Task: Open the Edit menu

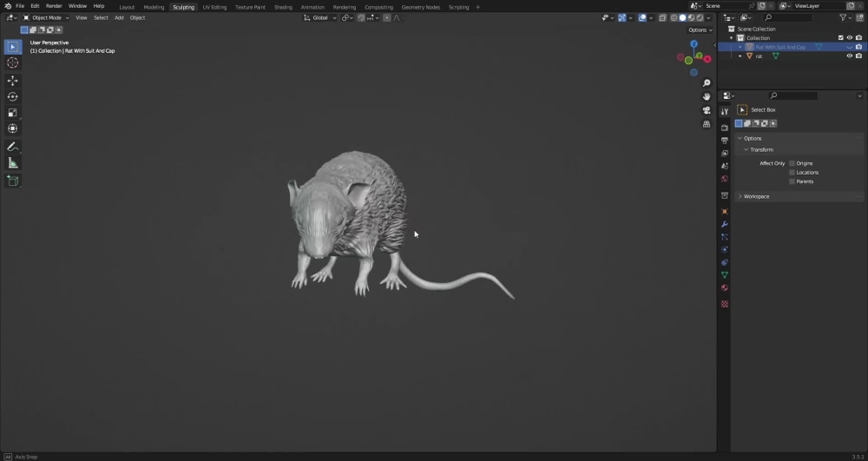Action: pyautogui.click(x=35, y=6)
